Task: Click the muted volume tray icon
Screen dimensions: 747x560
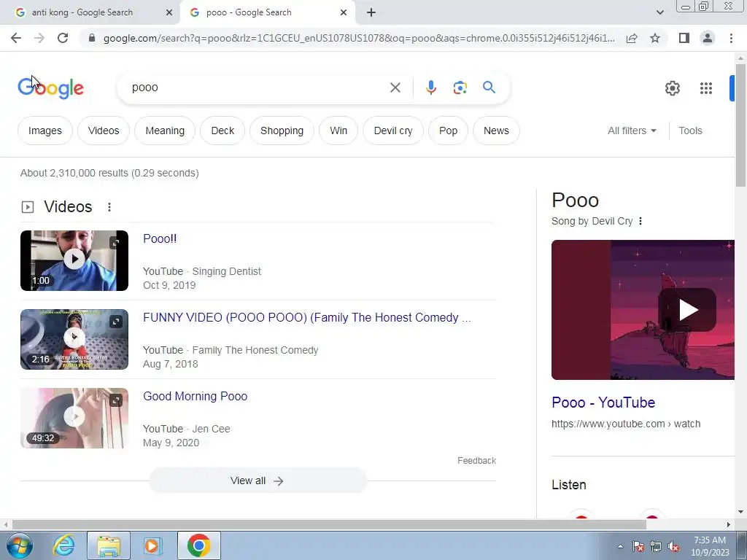Action: tap(673, 547)
